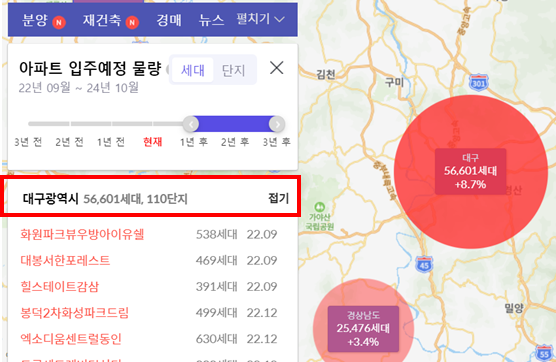Click the date range 22년 09월 ~ 24년 10월

pos(78,88)
